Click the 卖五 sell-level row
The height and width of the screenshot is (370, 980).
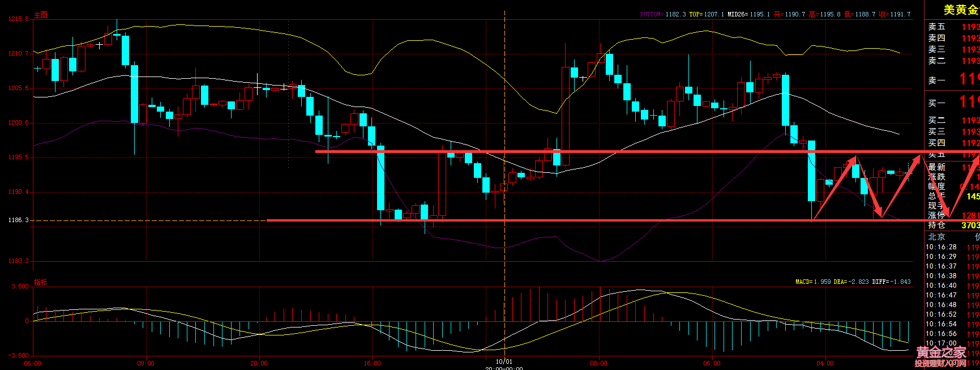[x=937, y=27]
